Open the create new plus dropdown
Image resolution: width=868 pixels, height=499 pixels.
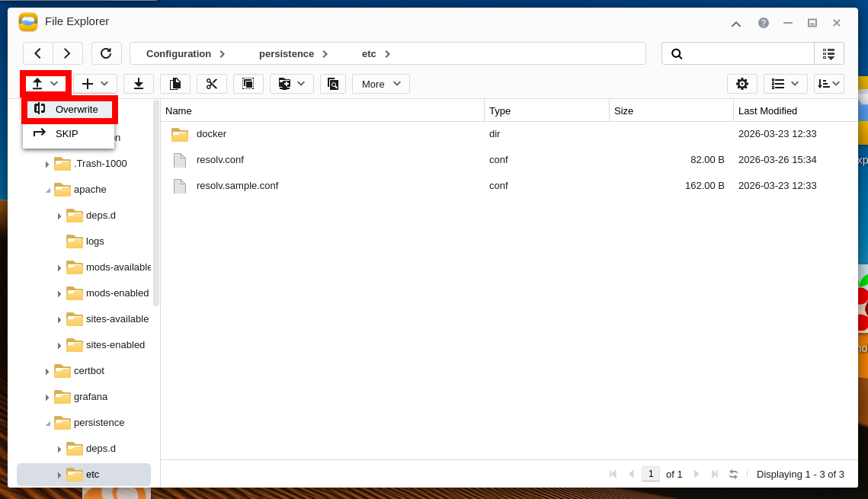[x=94, y=84]
